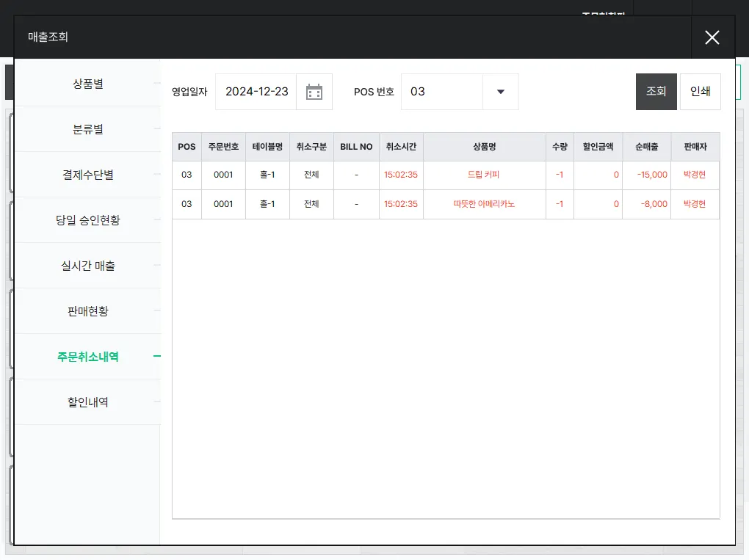Select the 상품별 sidebar tab
749x560 pixels.
point(88,84)
